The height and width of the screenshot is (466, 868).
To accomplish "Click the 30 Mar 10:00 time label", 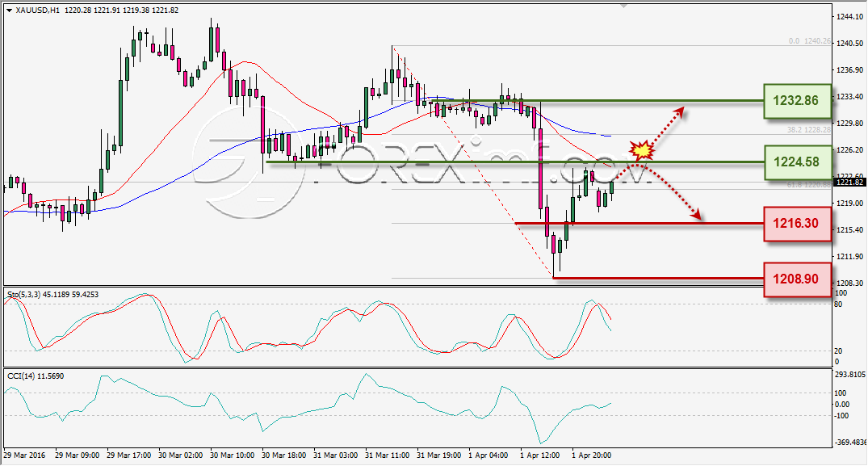I will click(x=233, y=456).
